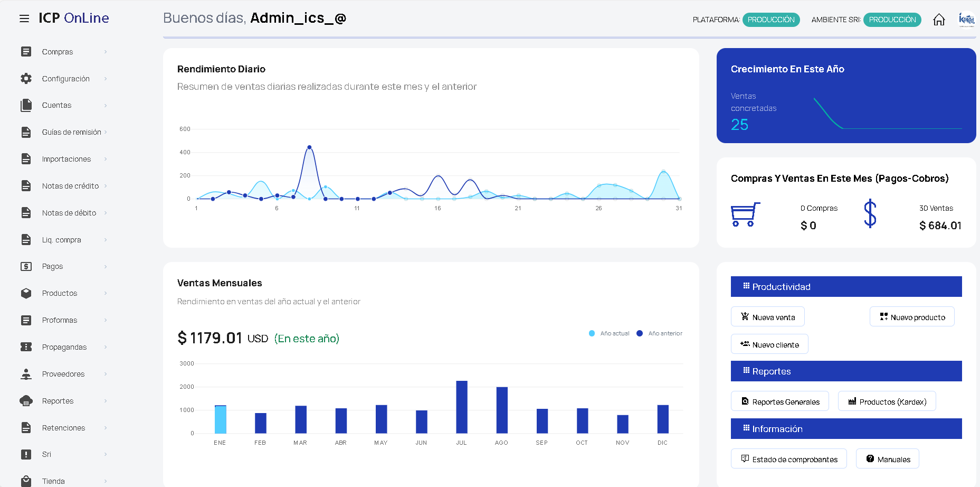
Task: Click the Configuración gear icon
Action: pyautogui.click(x=26, y=79)
